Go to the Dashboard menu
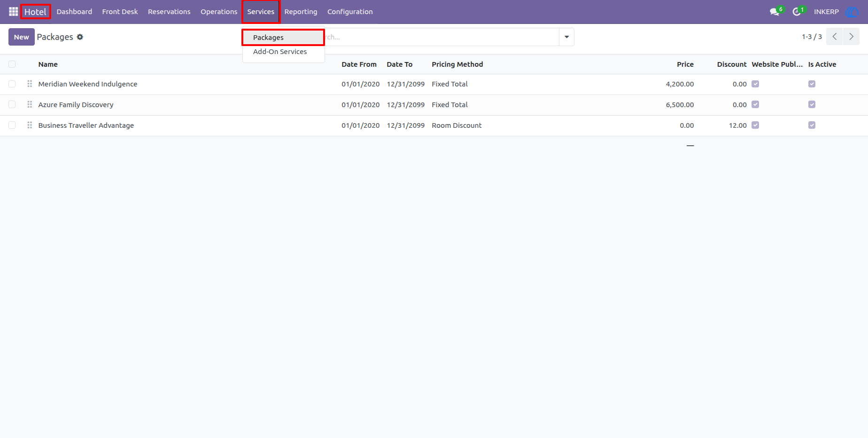 [x=74, y=12]
